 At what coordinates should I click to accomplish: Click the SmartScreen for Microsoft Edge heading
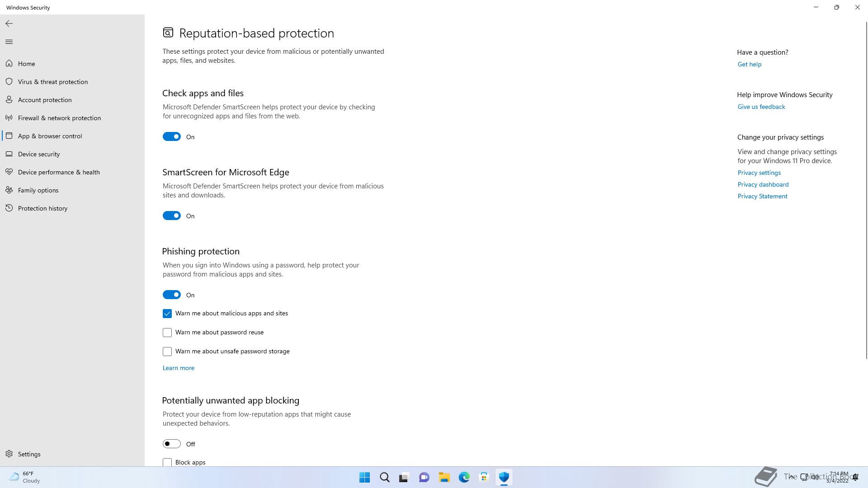[226, 172]
